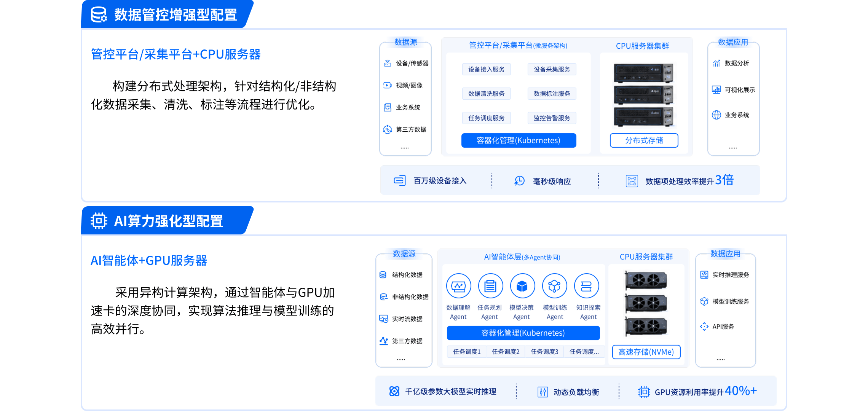Click the 千亿级参数大模型实时推理 icon

tap(394, 391)
